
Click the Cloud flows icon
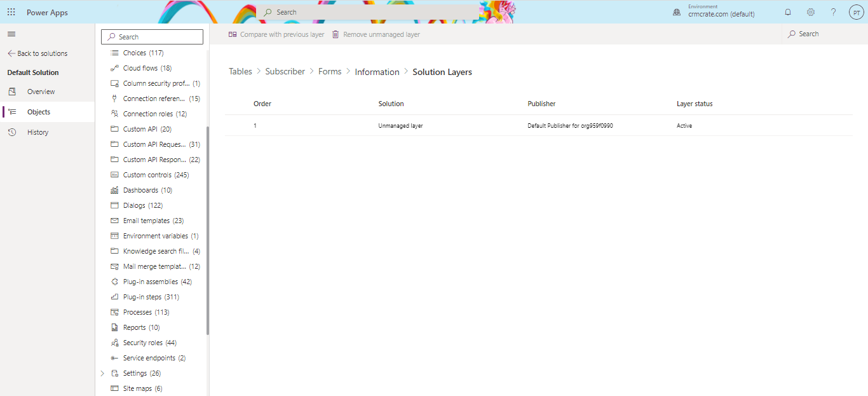coord(113,68)
